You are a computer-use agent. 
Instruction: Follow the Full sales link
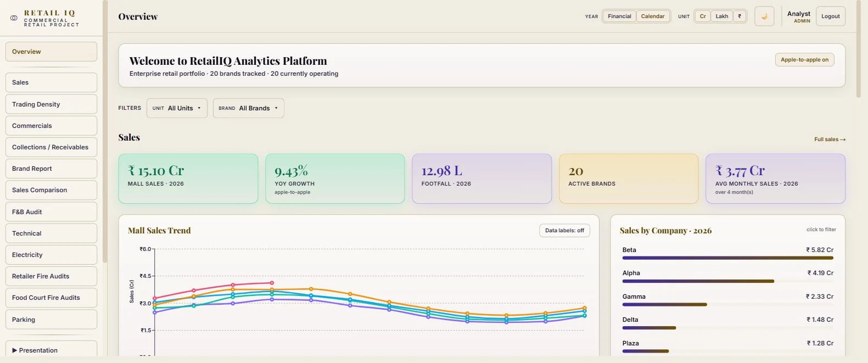pyautogui.click(x=830, y=139)
